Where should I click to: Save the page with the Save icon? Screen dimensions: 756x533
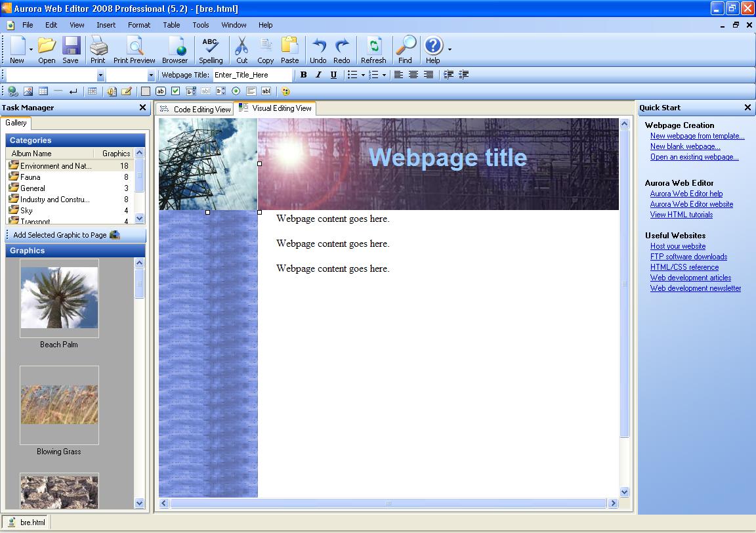tap(70, 50)
